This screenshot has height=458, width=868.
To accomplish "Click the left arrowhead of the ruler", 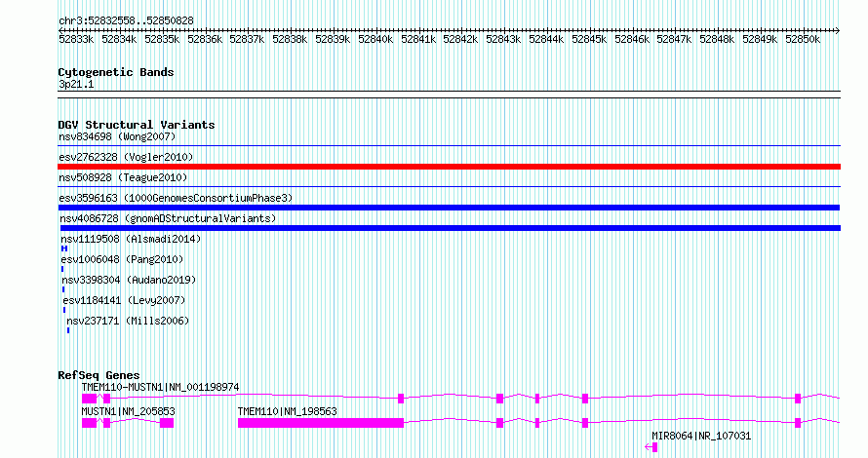I will 60,30.
